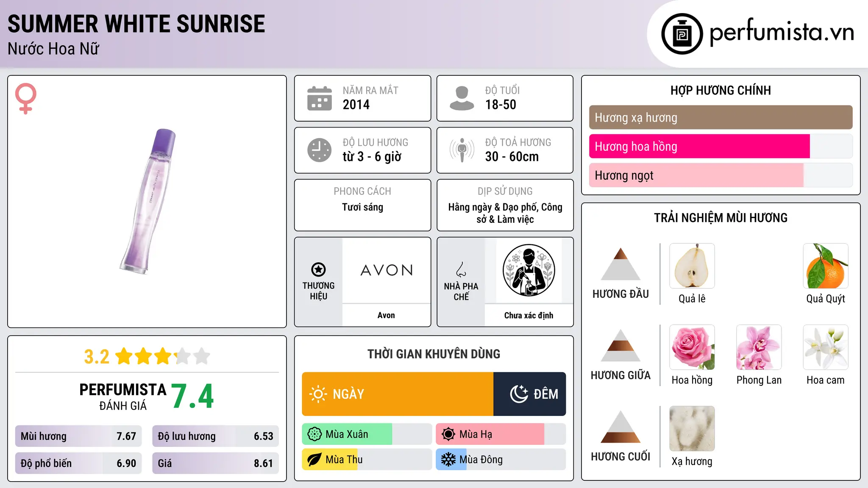This screenshot has width=868, height=488.
Task: Click the nose icon above Nhà pha chế
Action: point(461,269)
